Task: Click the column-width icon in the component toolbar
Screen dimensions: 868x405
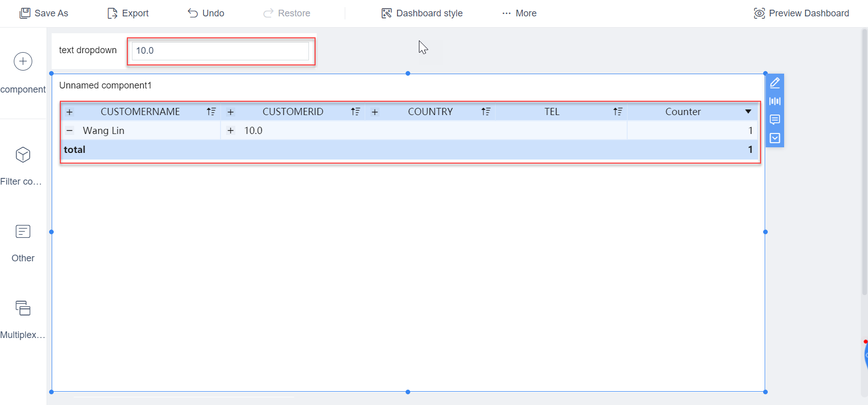Action: click(x=775, y=101)
